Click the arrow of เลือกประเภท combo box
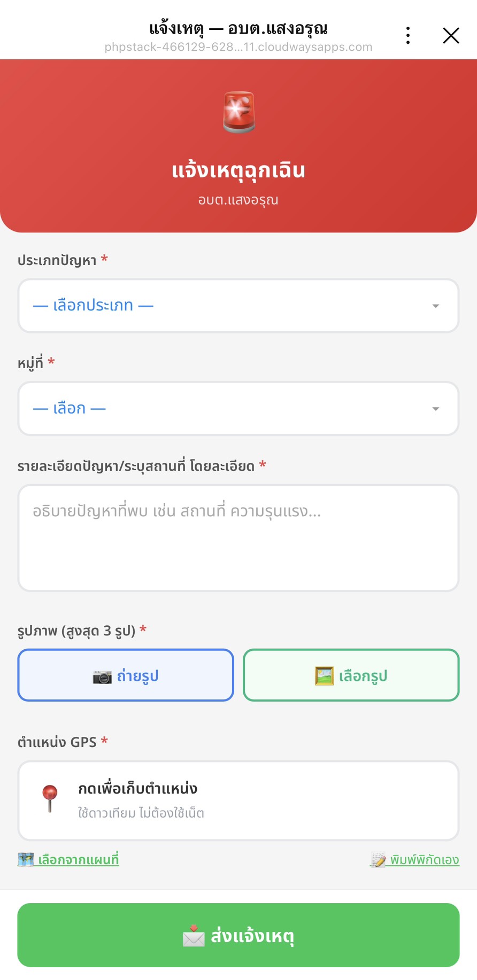This screenshot has height=980, width=477. (436, 306)
